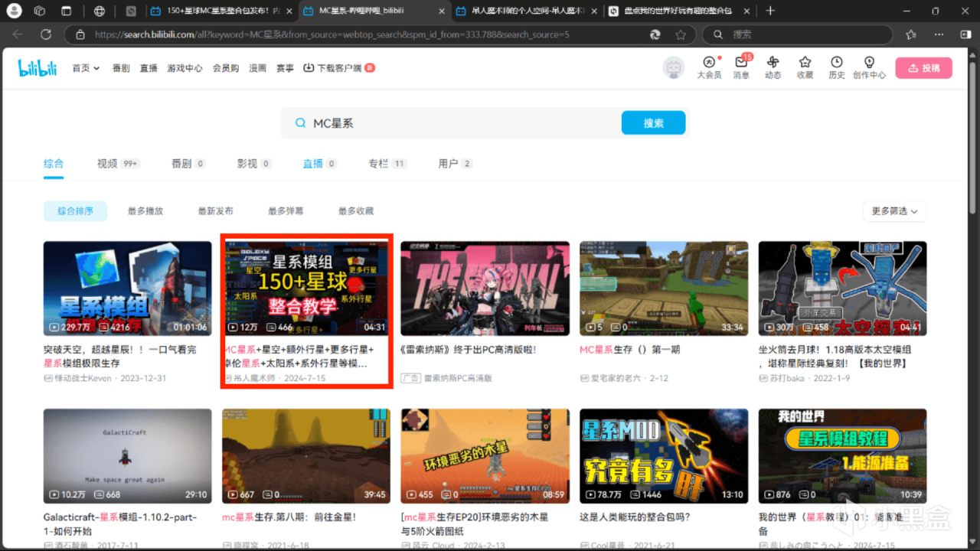Open 漫画 in the top navigation

(x=257, y=68)
